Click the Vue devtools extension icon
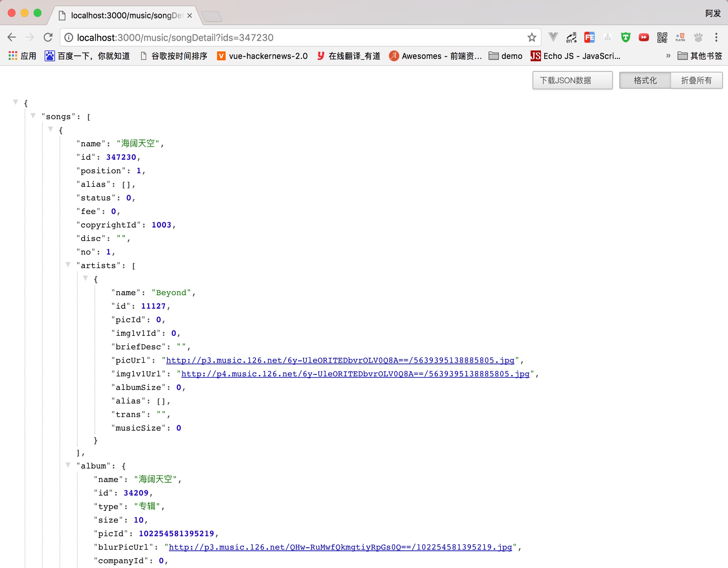728x568 pixels. [553, 37]
